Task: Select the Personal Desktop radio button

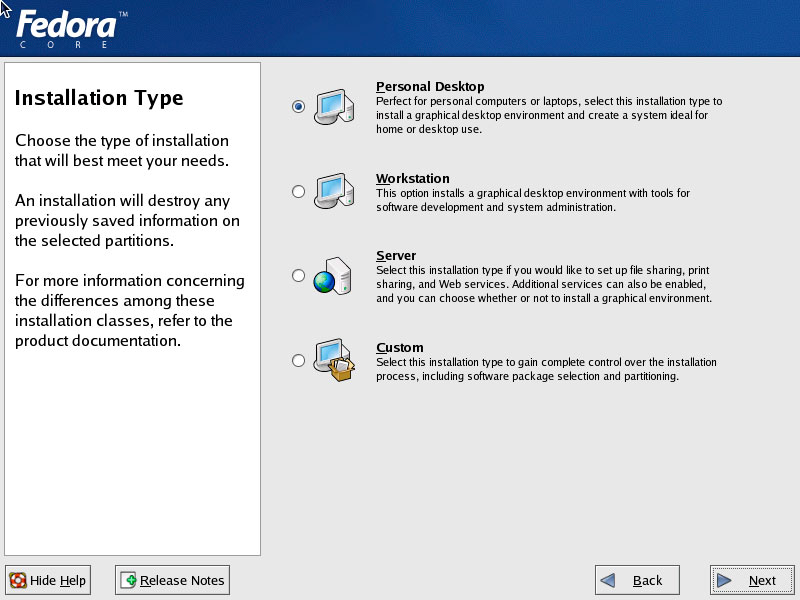Action: [x=298, y=107]
